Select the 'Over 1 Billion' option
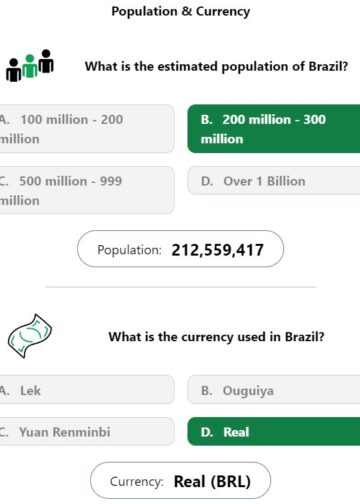Viewport: 360px width, 504px height. coord(274,181)
